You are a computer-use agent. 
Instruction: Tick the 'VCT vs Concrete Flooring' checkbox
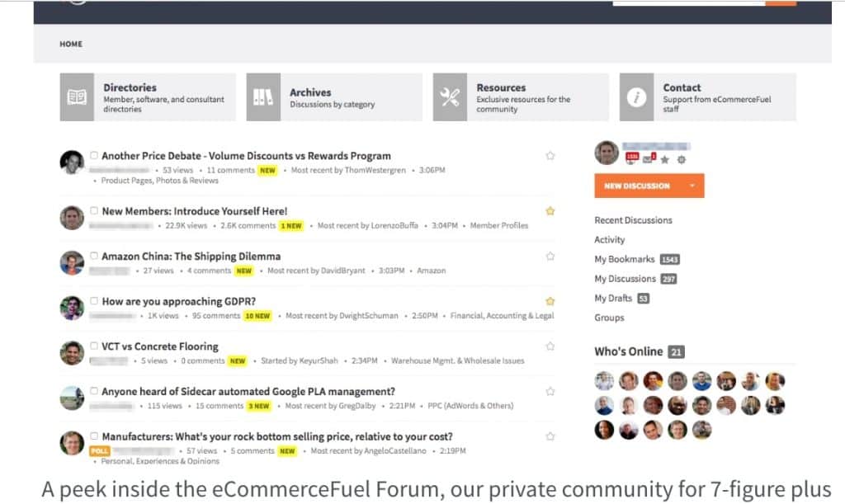94,346
